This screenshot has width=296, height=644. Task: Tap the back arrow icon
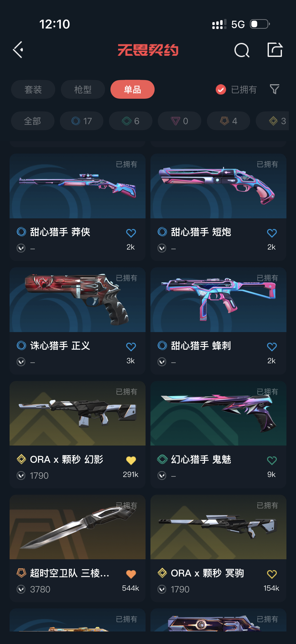18,50
